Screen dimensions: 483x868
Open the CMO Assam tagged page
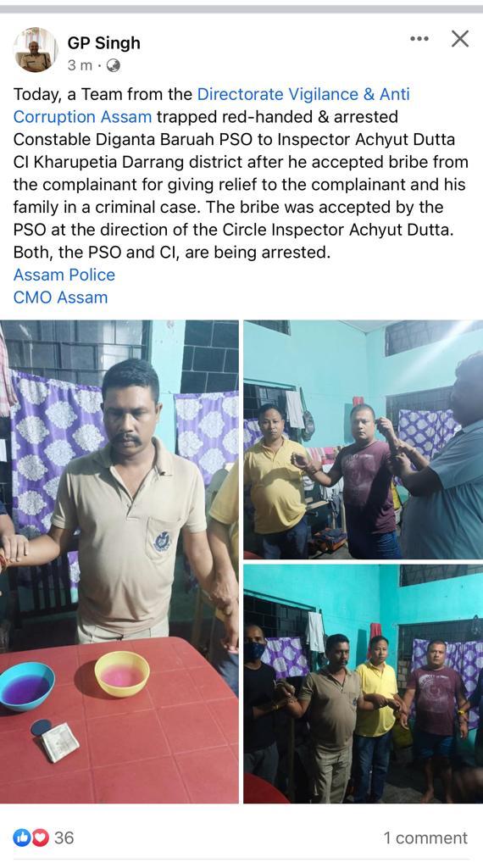point(60,298)
